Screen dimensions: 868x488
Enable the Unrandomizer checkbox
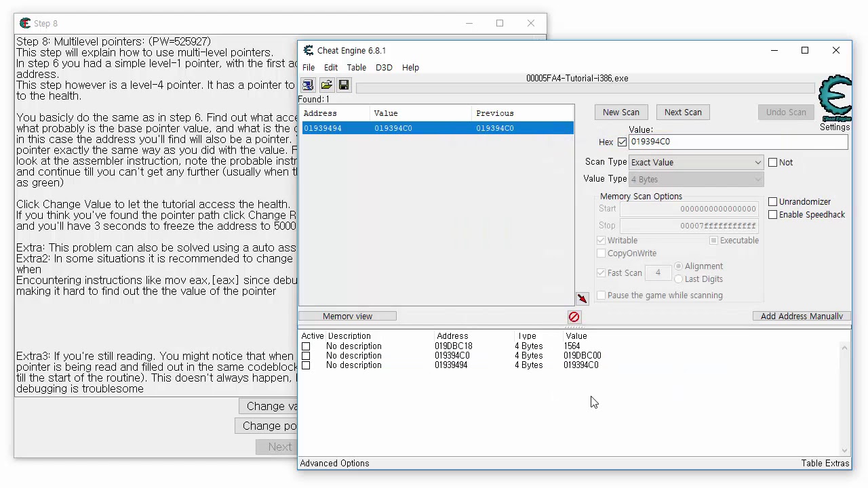[772, 201]
